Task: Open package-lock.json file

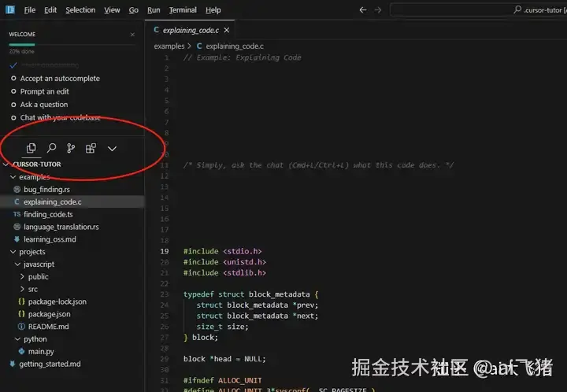Action: tap(57, 301)
